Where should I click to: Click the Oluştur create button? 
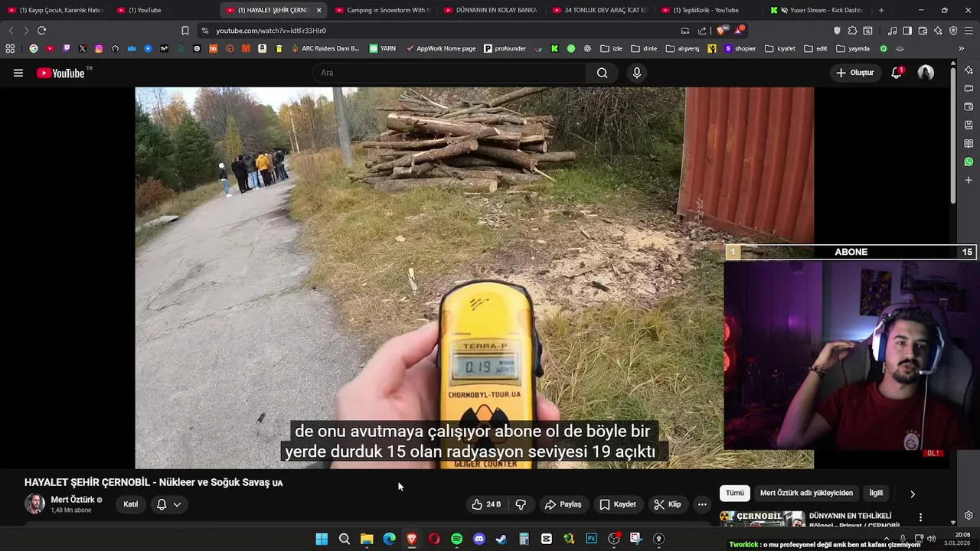click(854, 73)
